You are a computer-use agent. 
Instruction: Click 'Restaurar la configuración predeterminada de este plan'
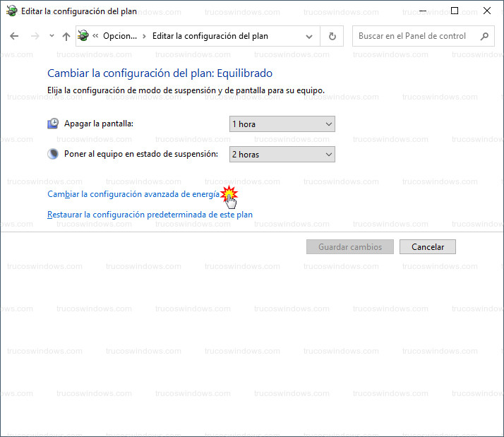(150, 215)
